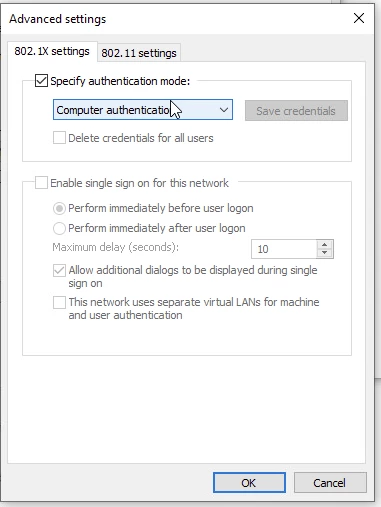Switch to the 802.1X settings tab
The image size is (381, 507).
52,52
